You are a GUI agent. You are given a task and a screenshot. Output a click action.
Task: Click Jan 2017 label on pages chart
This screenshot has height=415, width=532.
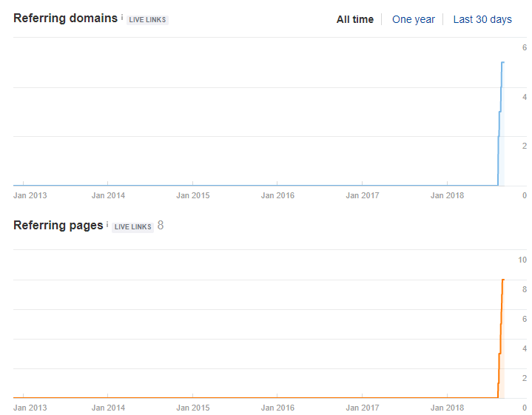tap(363, 408)
